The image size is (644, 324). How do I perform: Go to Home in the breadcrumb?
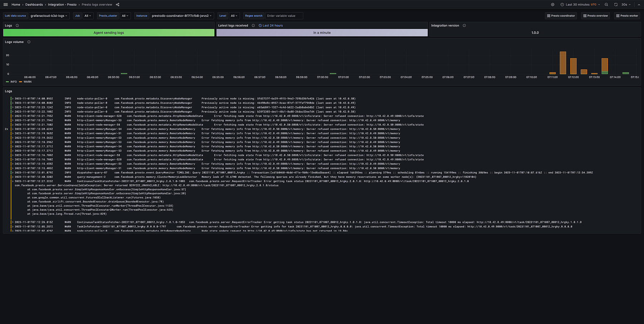click(16, 5)
